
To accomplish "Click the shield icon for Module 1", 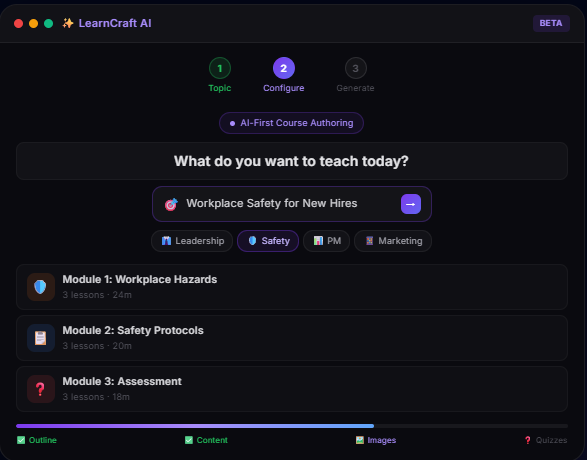I will 41,287.
